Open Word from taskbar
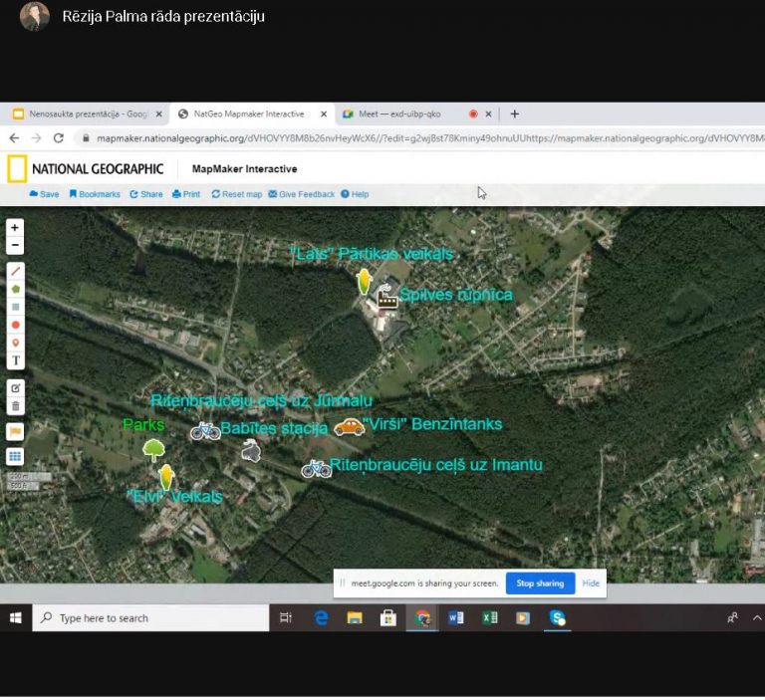Image resolution: width=765 pixels, height=700 pixels. 455,618
